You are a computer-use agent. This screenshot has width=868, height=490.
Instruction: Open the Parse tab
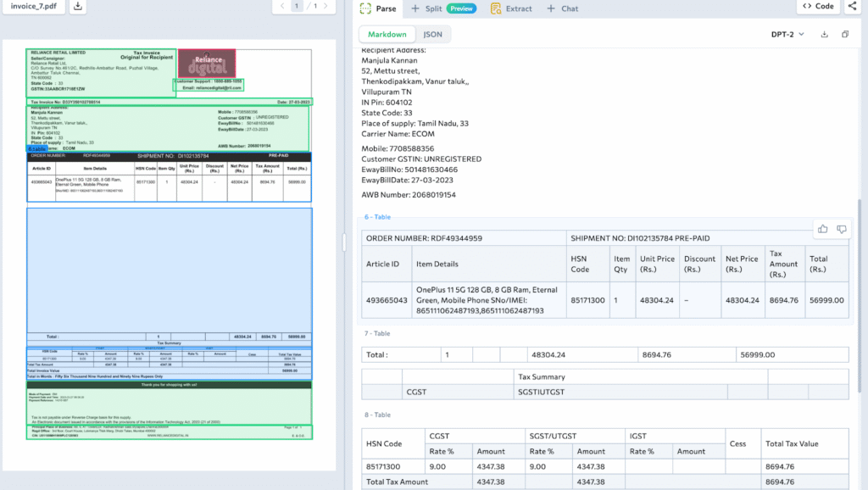coord(377,8)
